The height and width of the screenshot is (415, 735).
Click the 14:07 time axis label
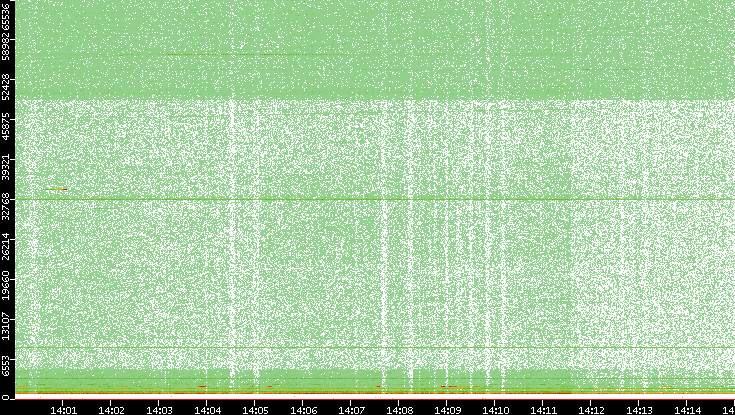pyautogui.click(x=351, y=410)
